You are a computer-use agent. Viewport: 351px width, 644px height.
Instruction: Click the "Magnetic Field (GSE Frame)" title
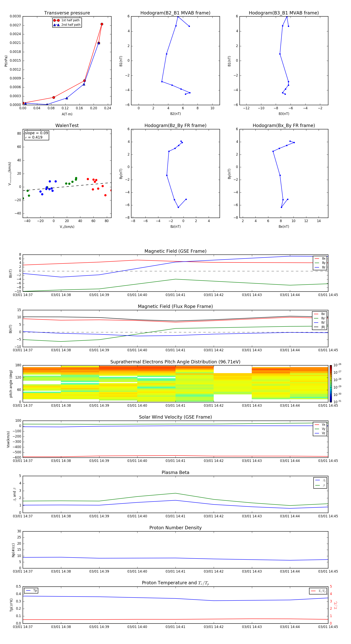click(175, 251)
